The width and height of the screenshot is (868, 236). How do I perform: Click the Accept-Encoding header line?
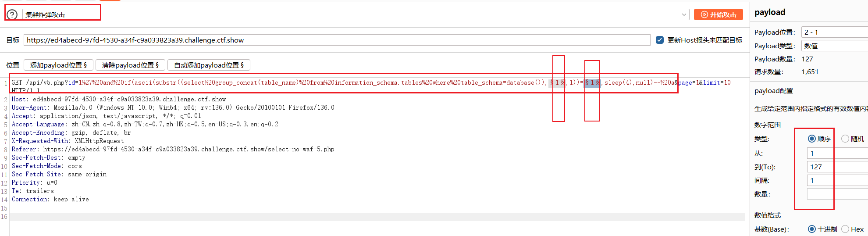click(71, 132)
